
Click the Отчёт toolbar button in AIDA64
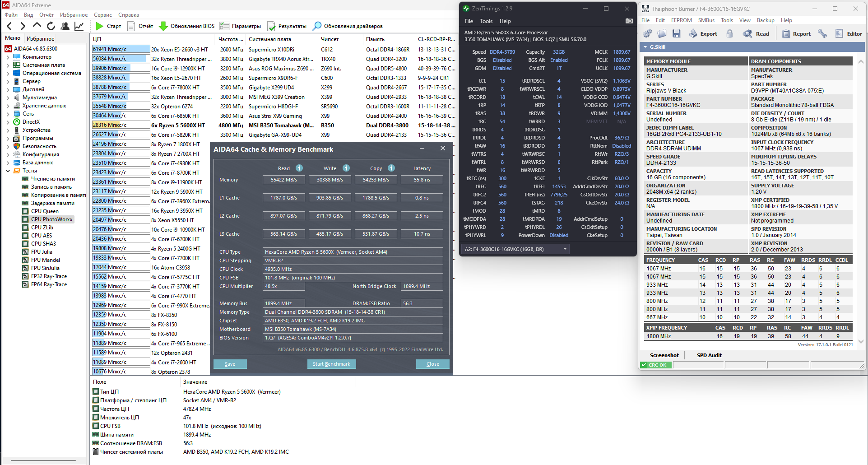point(140,26)
